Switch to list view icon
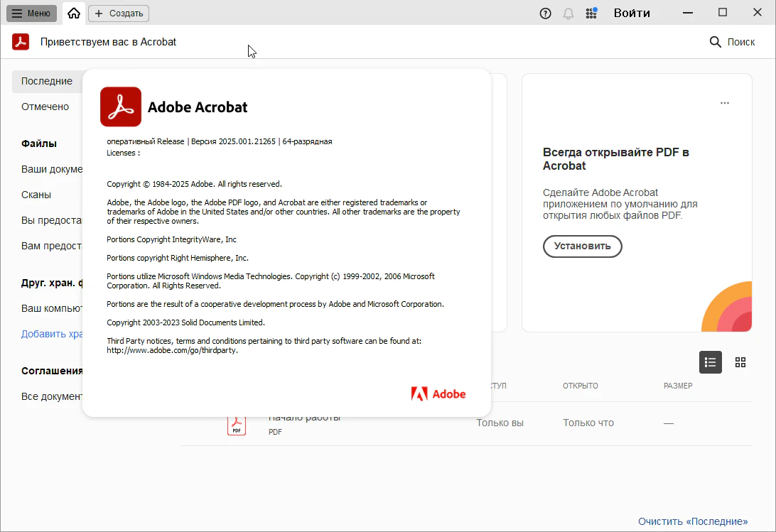This screenshot has height=532, width=776. pos(711,362)
